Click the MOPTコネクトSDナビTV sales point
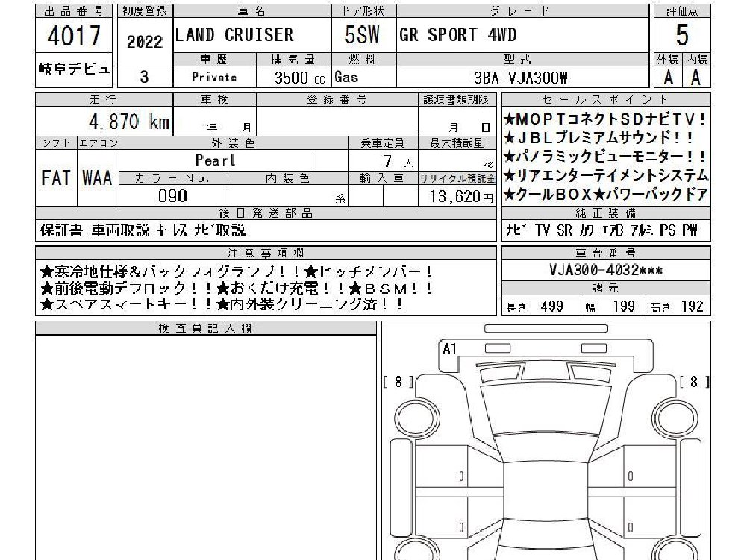747x560 pixels. coord(605,119)
